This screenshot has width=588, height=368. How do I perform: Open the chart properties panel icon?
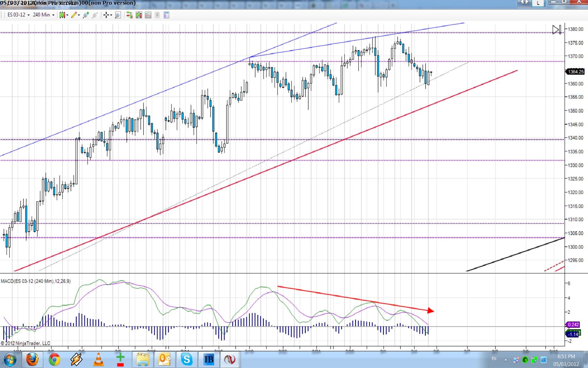point(166,15)
